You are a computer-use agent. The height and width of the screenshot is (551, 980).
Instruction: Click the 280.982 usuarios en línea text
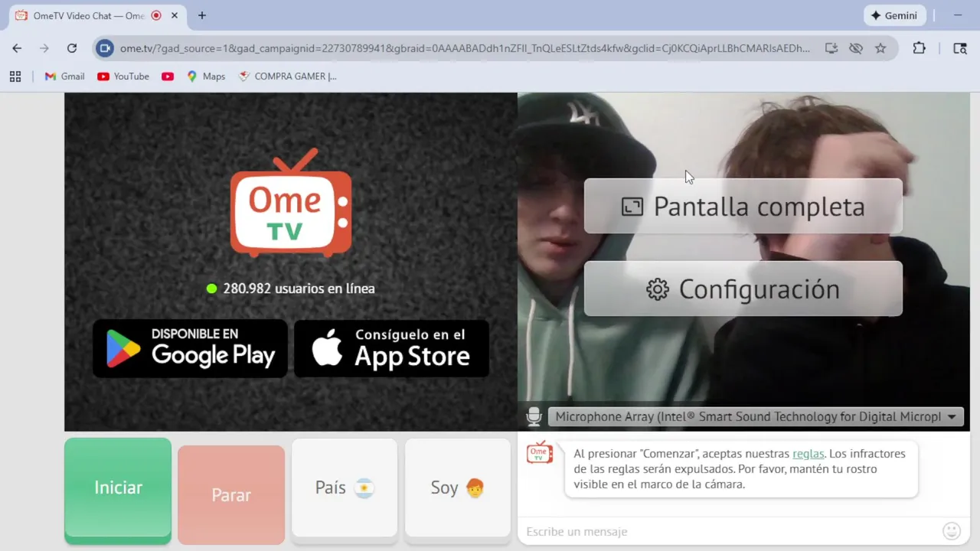299,289
